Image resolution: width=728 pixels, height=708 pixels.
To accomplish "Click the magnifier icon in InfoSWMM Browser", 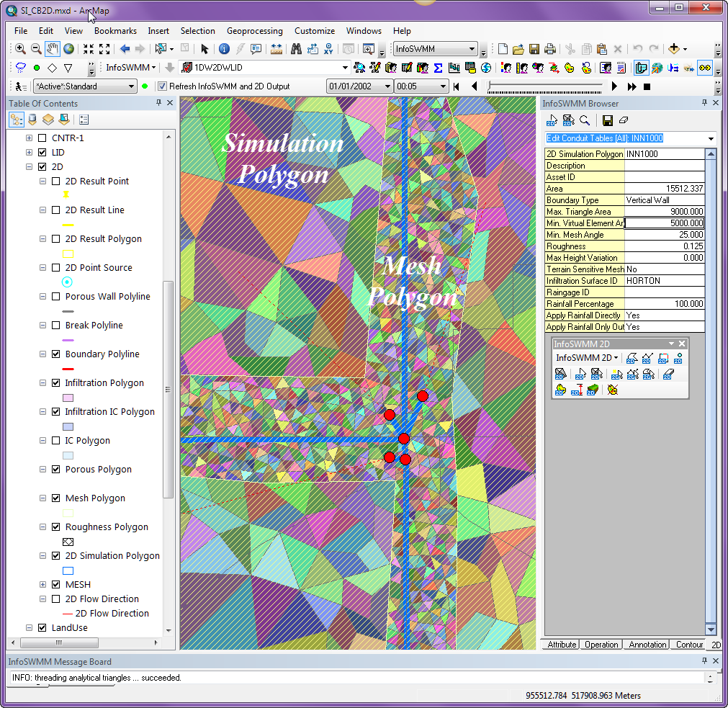I will (x=585, y=120).
